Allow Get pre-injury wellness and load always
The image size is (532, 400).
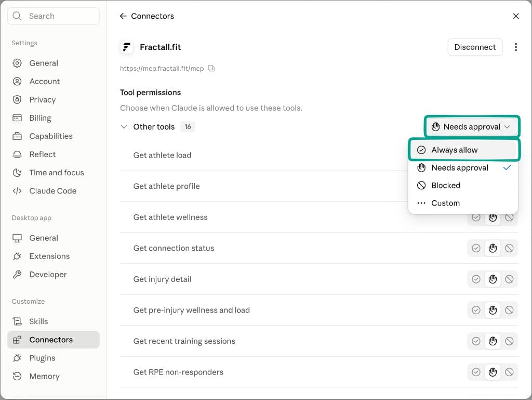point(476,310)
